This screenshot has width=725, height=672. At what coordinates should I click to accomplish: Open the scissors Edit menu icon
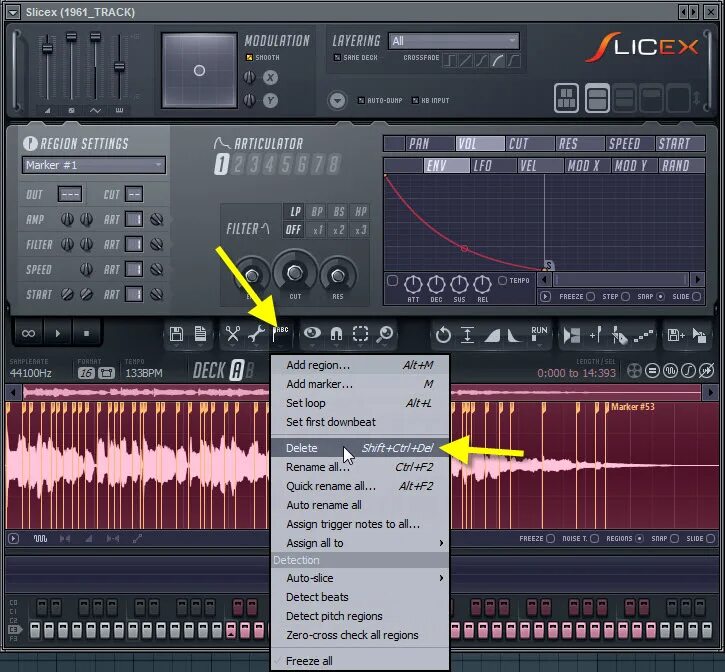(x=233, y=334)
